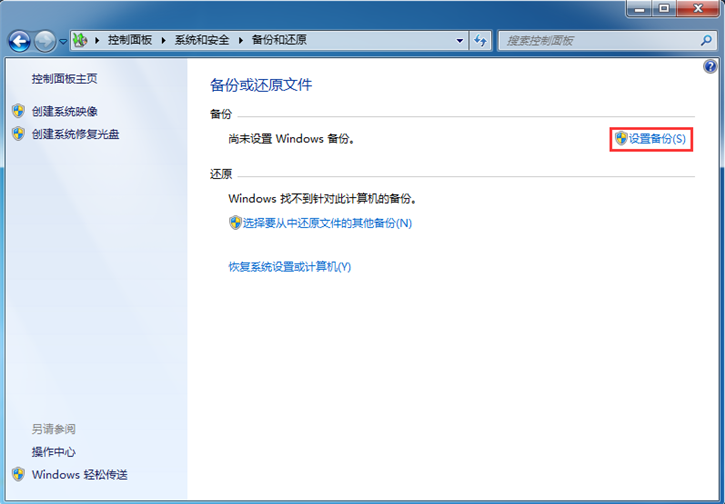725x504 pixels.
Task: Click the blue Help question mark icon
Action: click(x=711, y=67)
